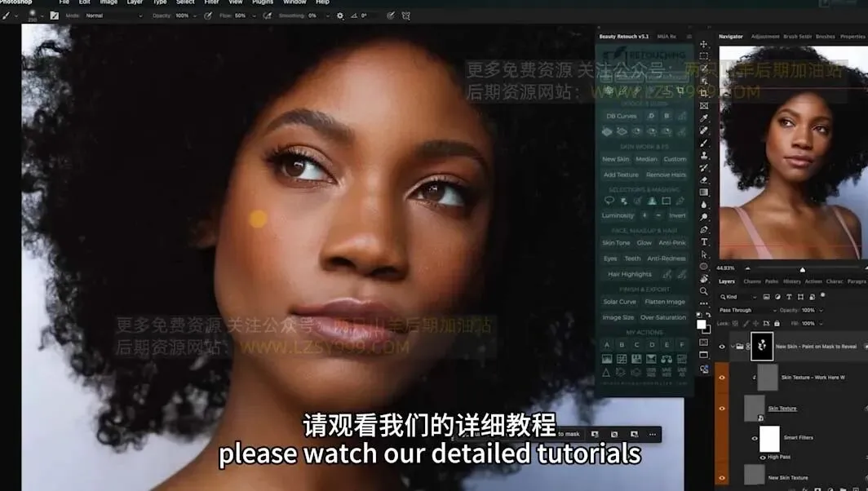Select the Brush tool in toolbar
Viewport: 868px width, 491px height.
pos(703,143)
